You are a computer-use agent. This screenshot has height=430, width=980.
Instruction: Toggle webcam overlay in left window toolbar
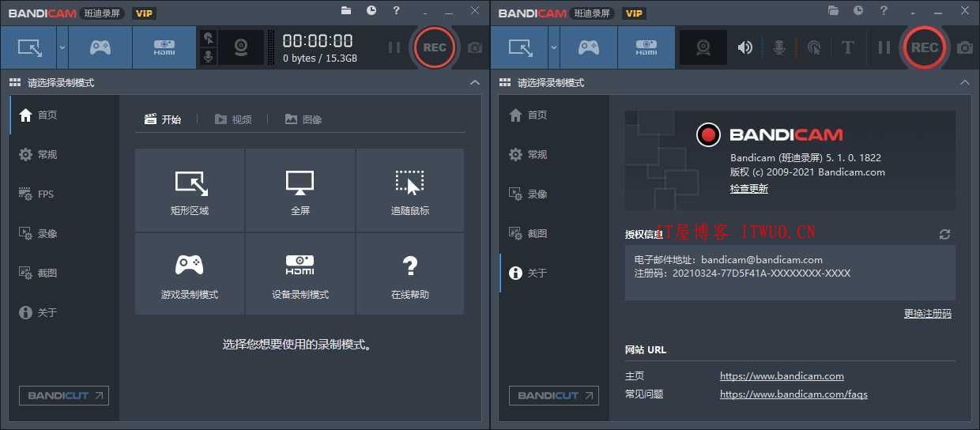click(x=241, y=47)
